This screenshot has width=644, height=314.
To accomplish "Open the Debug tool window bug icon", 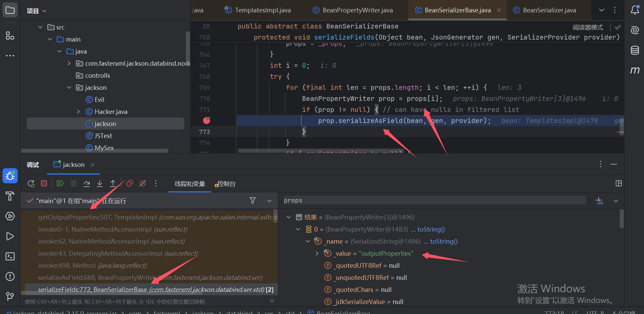I will 10,176.
